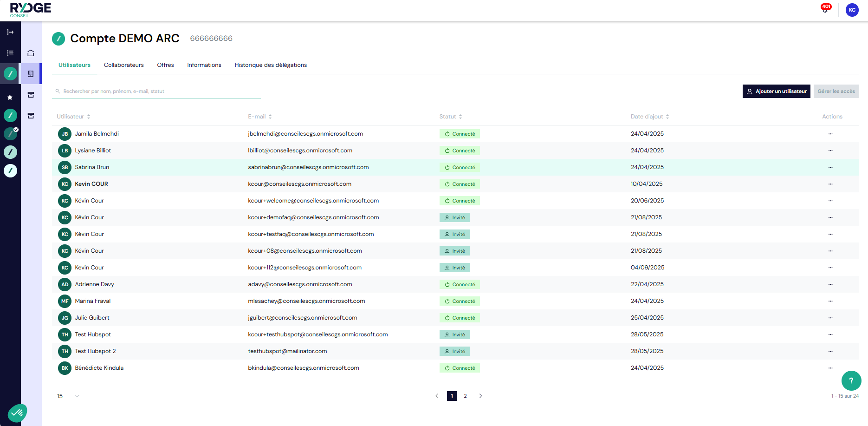Open actions menu for Sabrina Brun
This screenshot has width=868, height=426.
tap(830, 167)
